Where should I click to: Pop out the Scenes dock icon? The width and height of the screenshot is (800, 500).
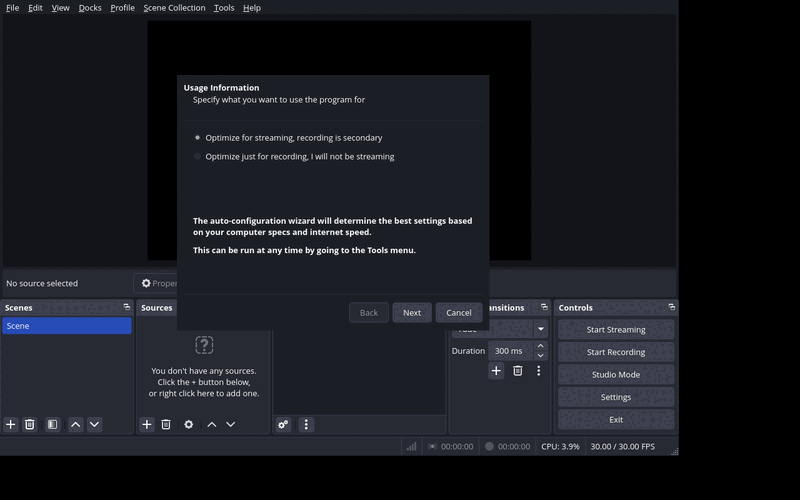127,307
